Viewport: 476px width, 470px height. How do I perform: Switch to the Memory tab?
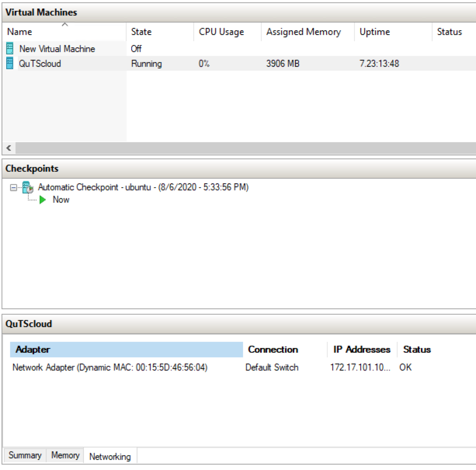[x=65, y=455]
